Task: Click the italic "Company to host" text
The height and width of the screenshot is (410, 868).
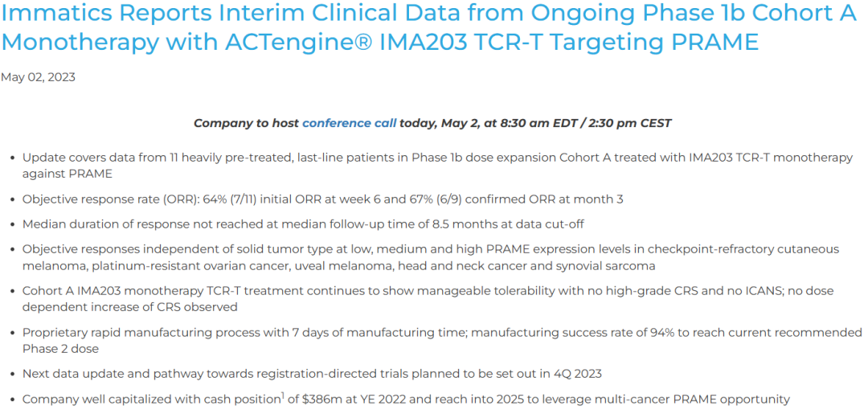Action: click(246, 123)
